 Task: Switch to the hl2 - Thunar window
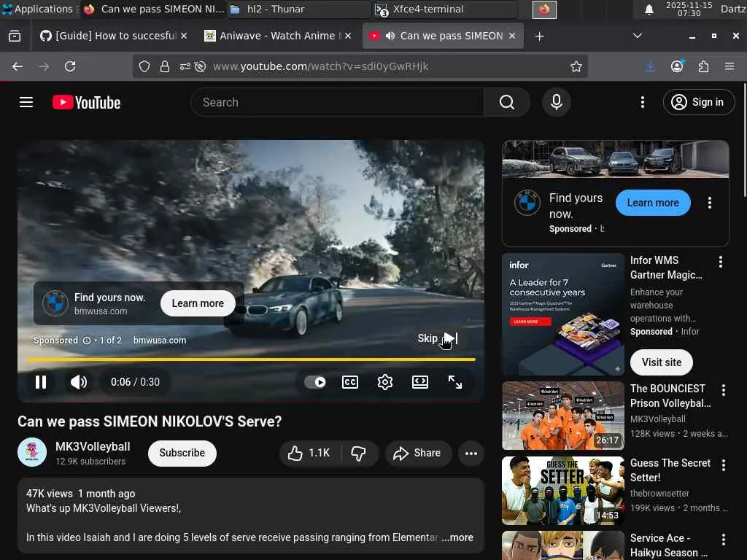(298, 9)
